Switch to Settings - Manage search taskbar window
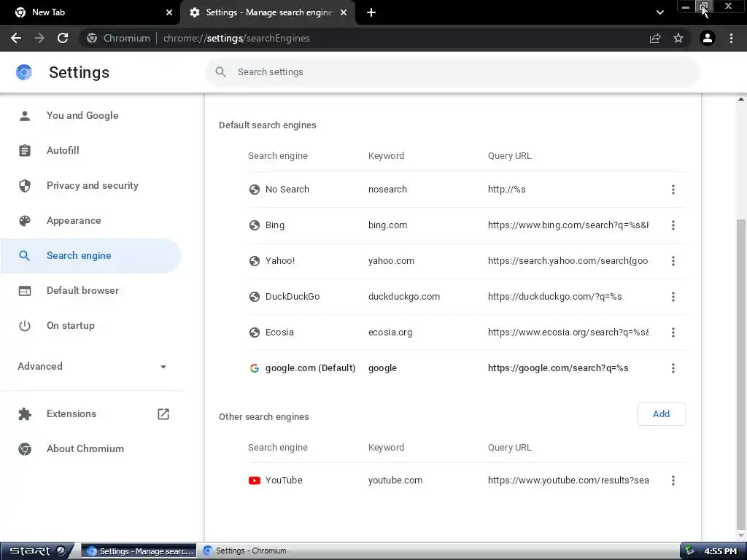This screenshot has height=560, width=747. pos(139,551)
